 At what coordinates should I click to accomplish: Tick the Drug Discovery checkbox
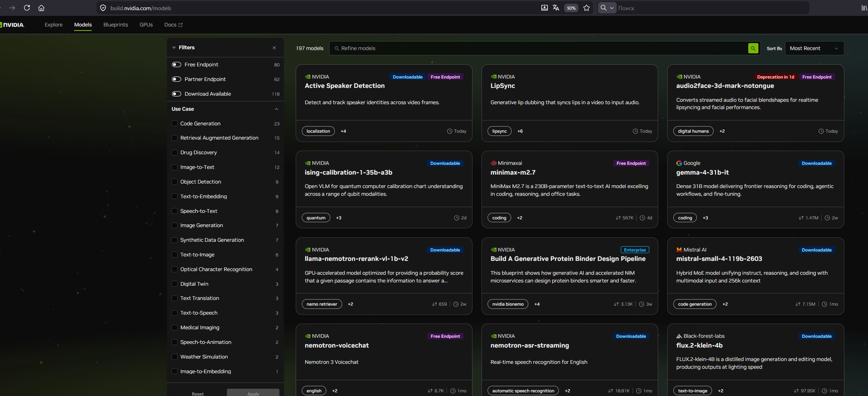coord(175,153)
